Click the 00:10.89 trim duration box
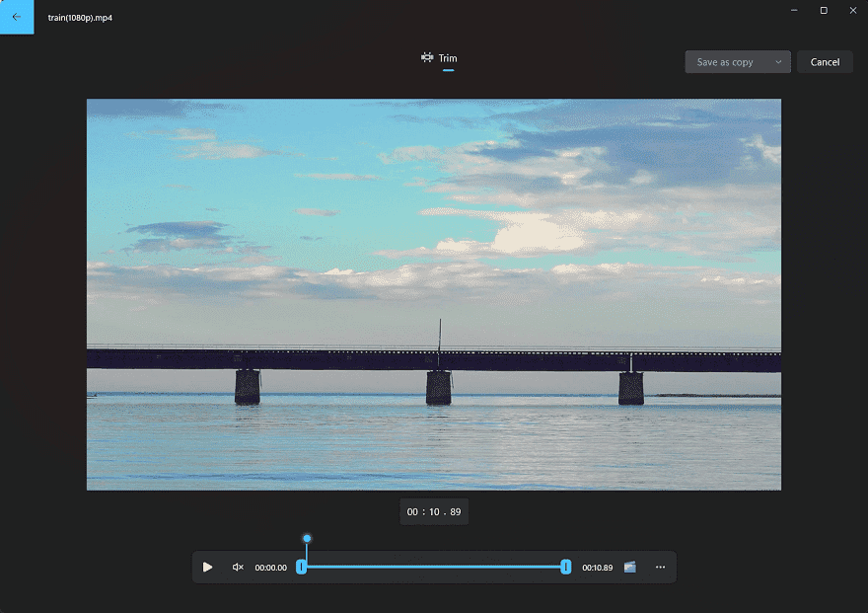868x613 pixels. [434, 511]
